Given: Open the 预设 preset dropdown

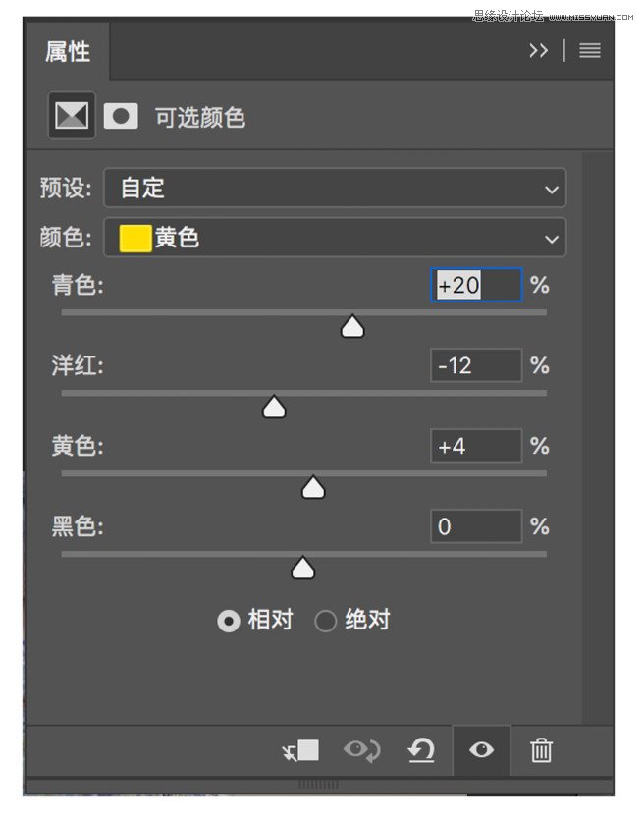Looking at the screenshot, I should 335,188.
